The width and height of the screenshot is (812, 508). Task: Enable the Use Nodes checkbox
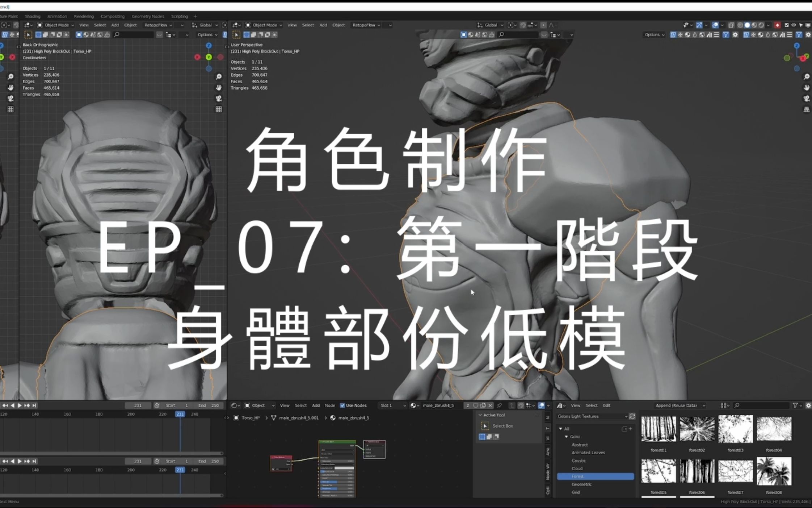342,405
